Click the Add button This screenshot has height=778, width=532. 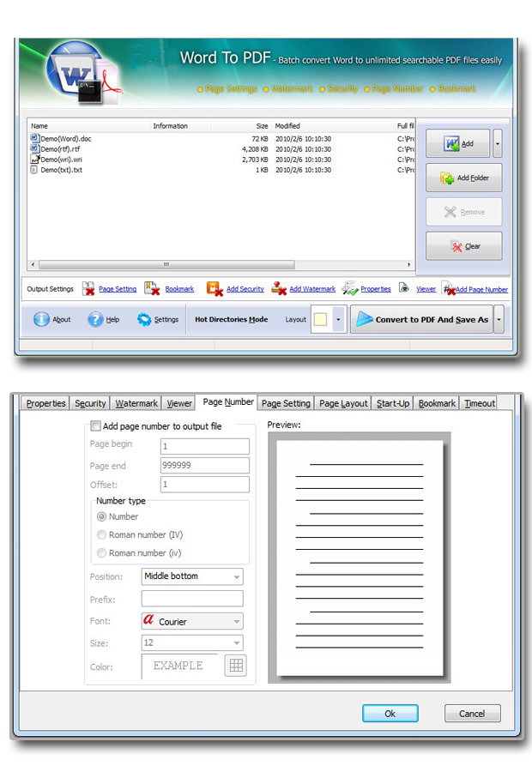coord(458,143)
